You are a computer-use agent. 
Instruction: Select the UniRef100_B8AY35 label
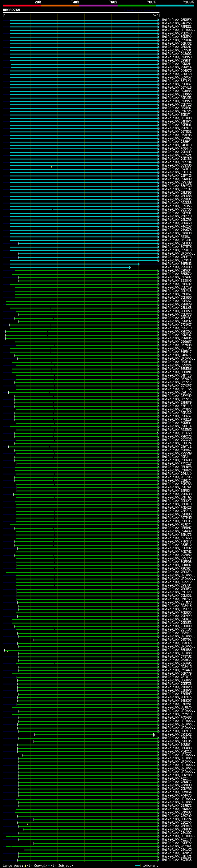177,186
